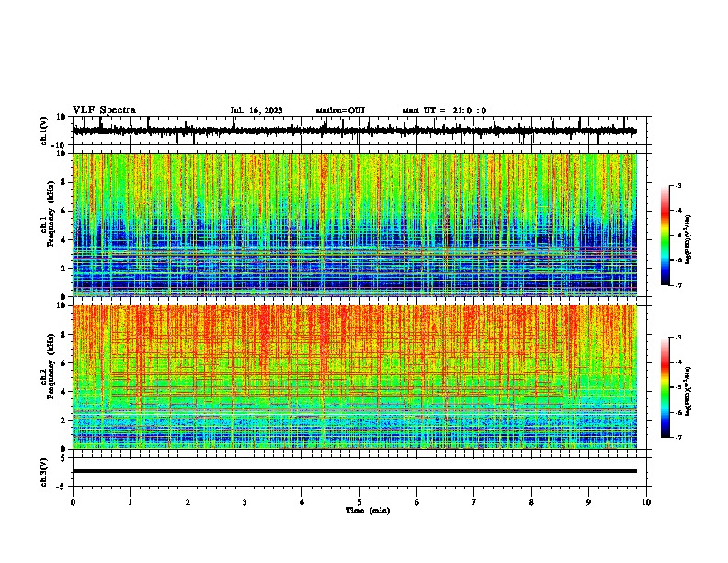The width and height of the screenshot is (728, 563).
Task: Click the ch.3 flat voltage trace line
Action: [x=354, y=471]
